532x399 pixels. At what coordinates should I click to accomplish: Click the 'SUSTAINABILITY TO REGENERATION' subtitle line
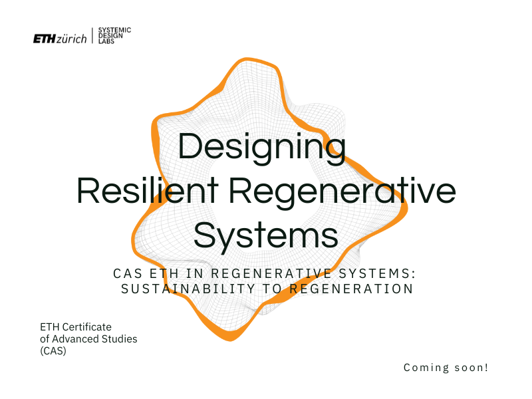point(266,289)
